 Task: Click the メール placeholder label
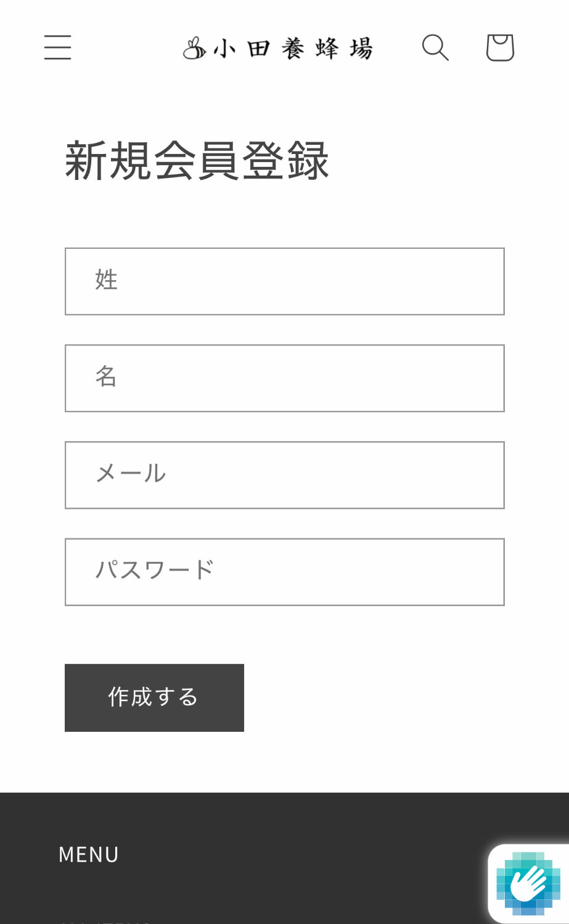tap(131, 474)
